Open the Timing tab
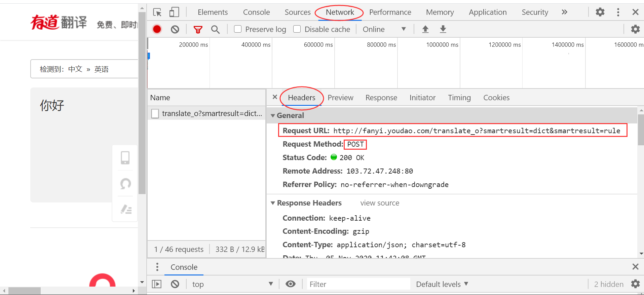644x295 pixels. (x=459, y=98)
